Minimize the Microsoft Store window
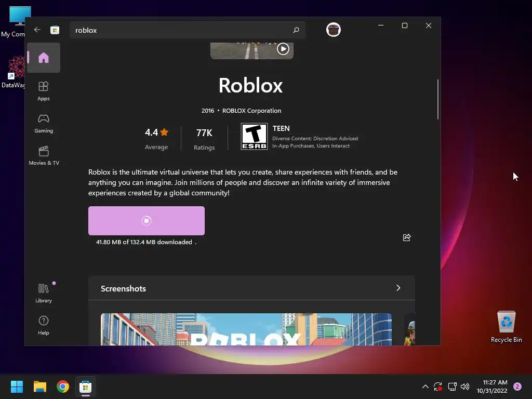Viewport: 532px width, 399px height. [381, 25]
